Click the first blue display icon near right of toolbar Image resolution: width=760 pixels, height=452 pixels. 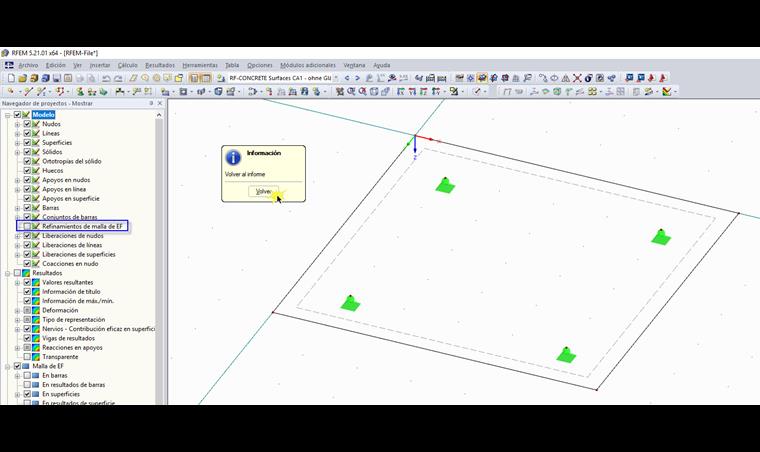coord(629,78)
